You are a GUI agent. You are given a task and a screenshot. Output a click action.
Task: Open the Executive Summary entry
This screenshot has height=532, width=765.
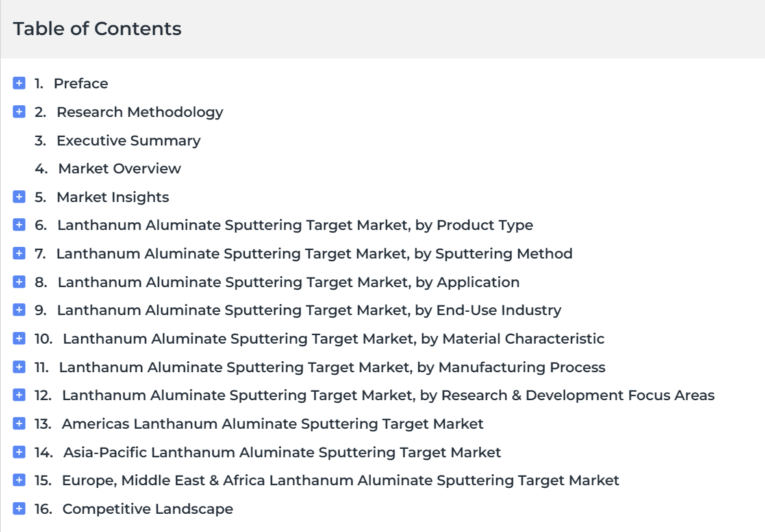point(129,140)
